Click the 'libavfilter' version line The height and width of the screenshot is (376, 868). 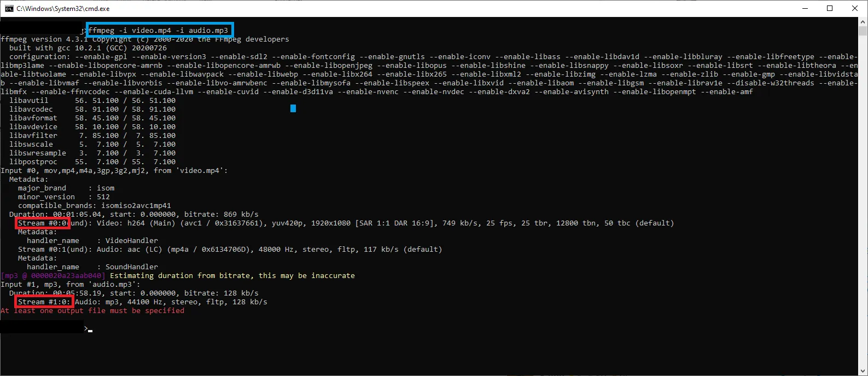(92, 135)
